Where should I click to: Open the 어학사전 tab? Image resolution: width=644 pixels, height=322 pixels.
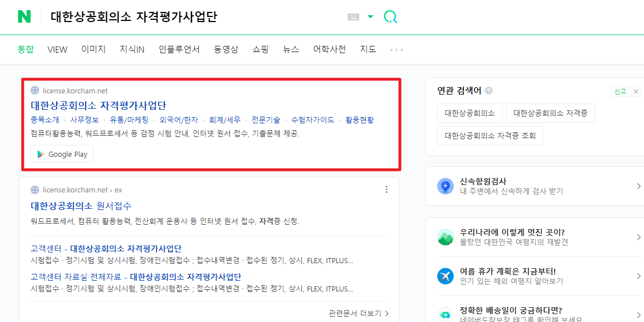coord(330,50)
